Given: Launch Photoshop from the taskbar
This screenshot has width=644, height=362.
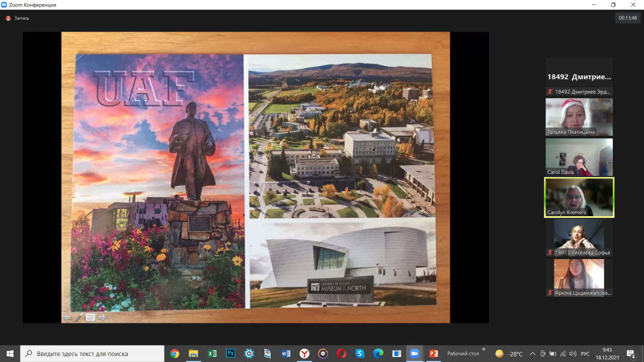Looking at the screenshot, I should pyautogui.click(x=231, y=353).
